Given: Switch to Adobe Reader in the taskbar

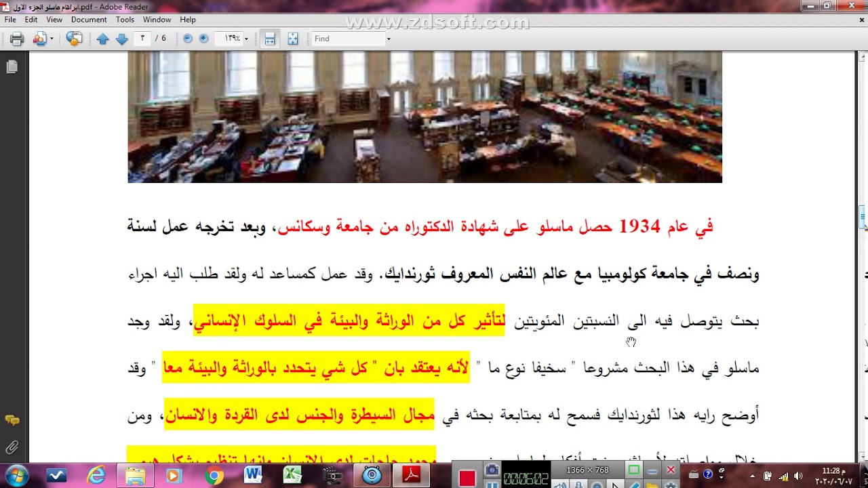Looking at the screenshot, I should coord(411,476).
